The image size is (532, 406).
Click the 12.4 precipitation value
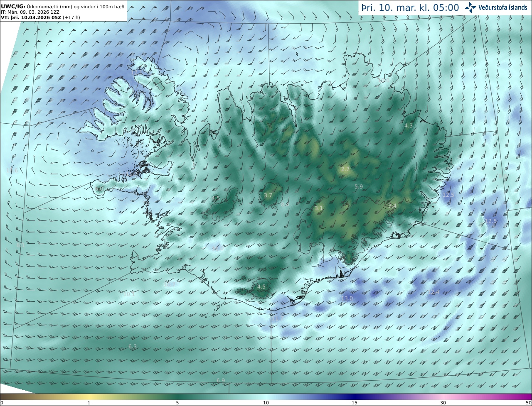(433, 292)
